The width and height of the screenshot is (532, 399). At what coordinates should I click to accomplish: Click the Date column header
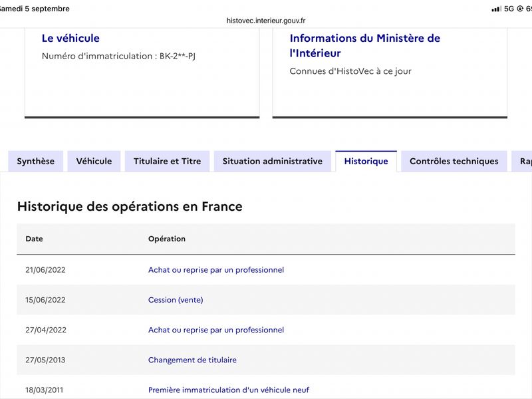point(35,239)
